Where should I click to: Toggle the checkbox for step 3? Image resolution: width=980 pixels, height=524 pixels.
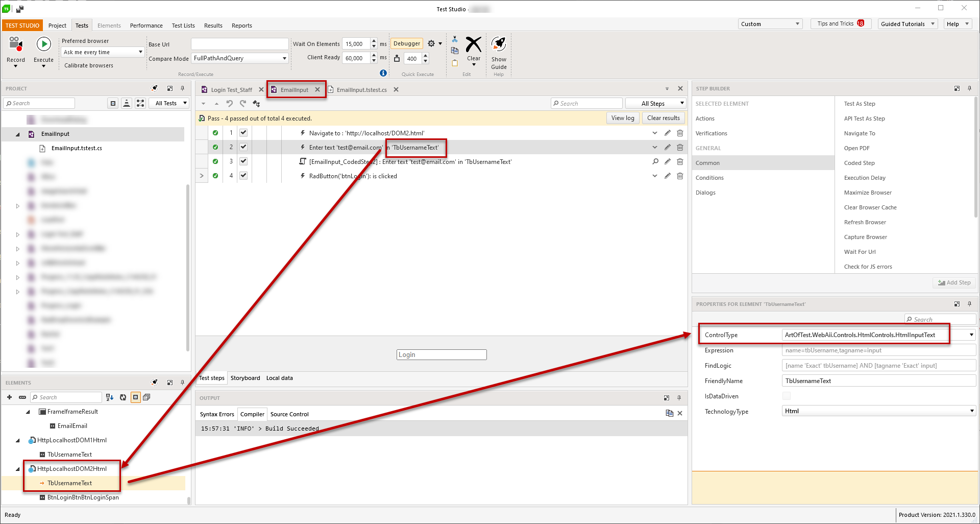[x=243, y=162]
